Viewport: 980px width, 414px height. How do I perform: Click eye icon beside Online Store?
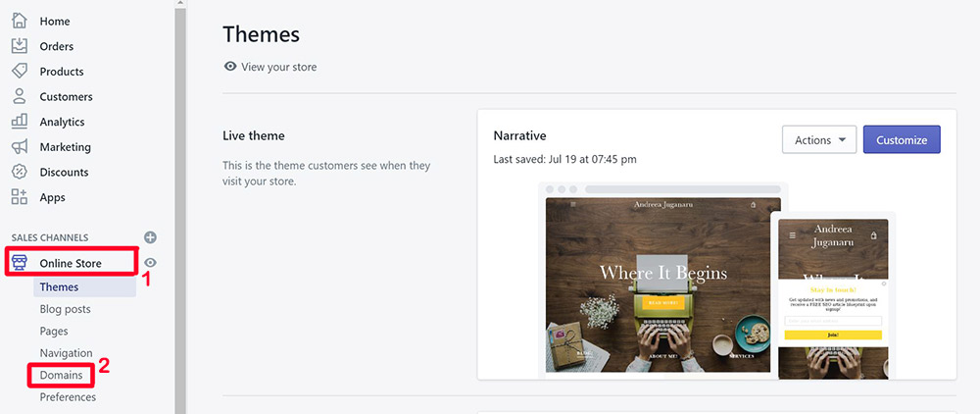pyautogui.click(x=150, y=263)
